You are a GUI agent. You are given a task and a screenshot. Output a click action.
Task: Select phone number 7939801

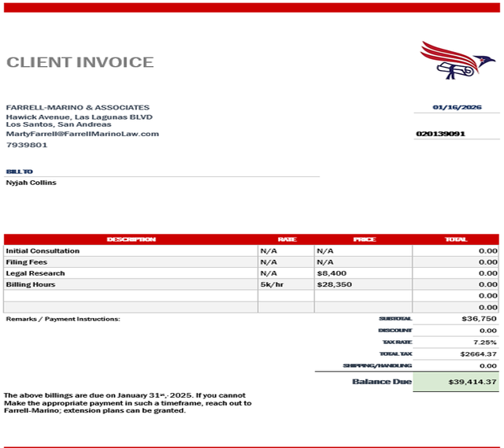27,145
